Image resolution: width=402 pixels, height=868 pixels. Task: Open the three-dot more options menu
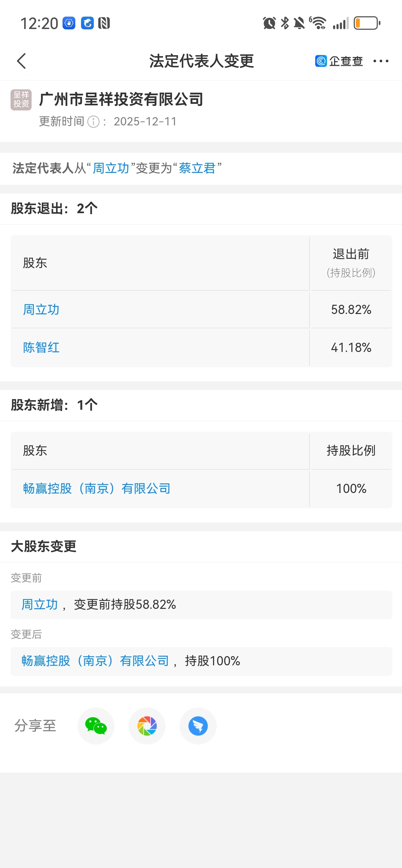(381, 61)
